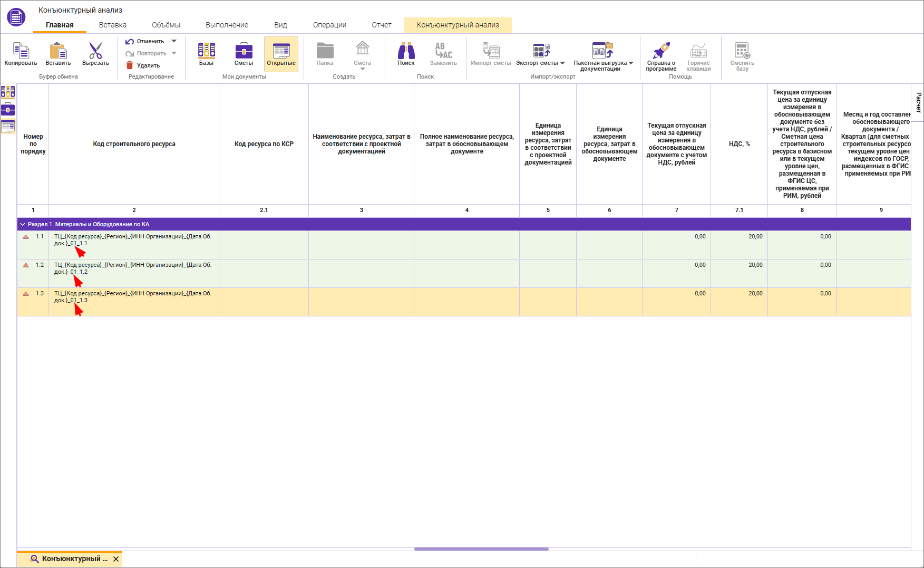Click the Copy (Копировать) icon
924x568 pixels.
(x=21, y=52)
